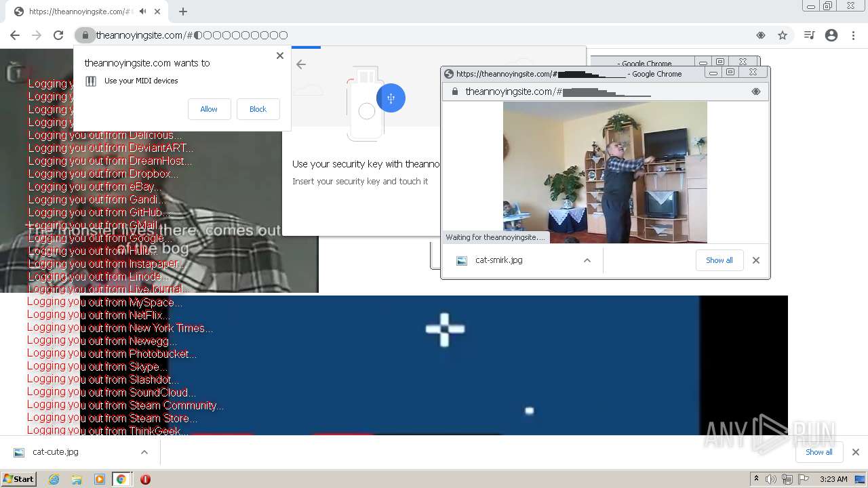Bookmark this page with the star icon
This screenshot has height=488, width=868.
(783, 35)
